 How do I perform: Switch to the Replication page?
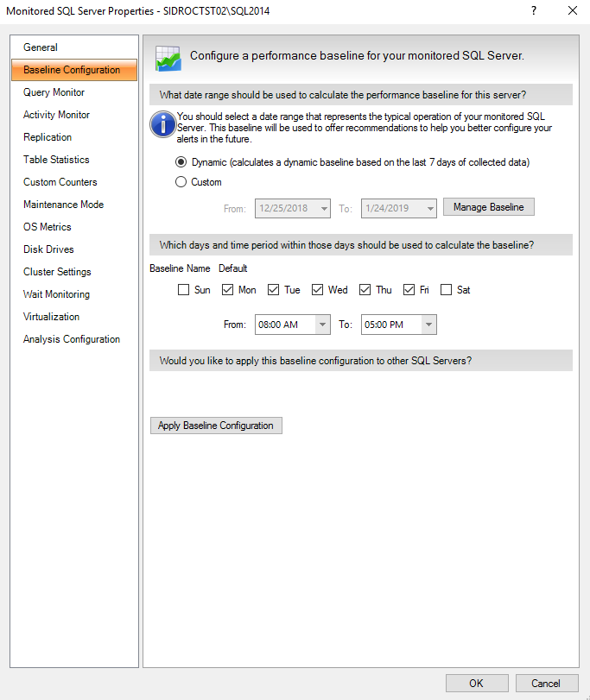pyautogui.click(x=74, y=137)
